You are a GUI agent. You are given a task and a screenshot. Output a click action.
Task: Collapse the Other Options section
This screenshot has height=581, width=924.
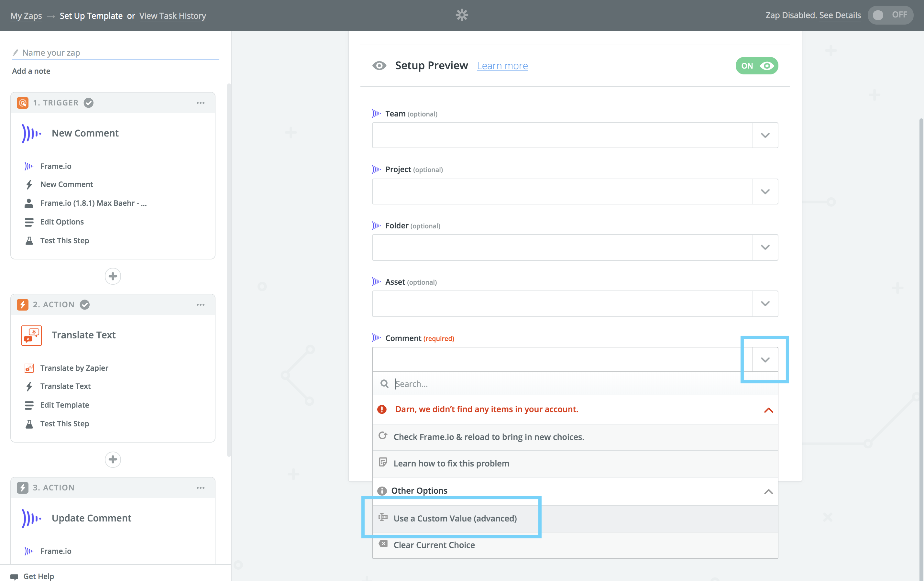pos(768,491)
